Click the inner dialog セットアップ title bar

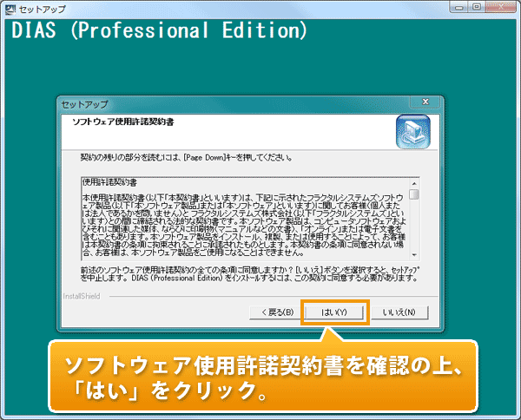217,103
